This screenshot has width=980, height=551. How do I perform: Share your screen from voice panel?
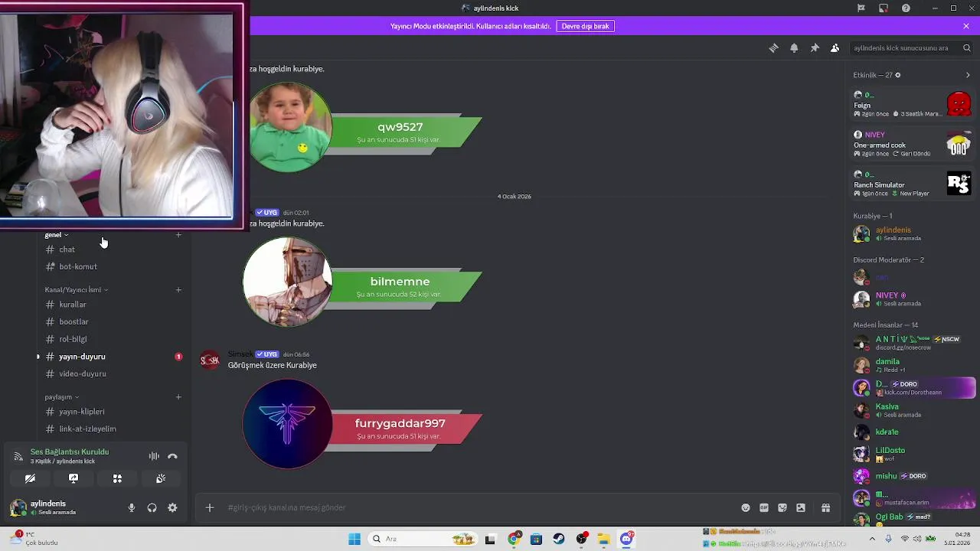coord(73,478)
